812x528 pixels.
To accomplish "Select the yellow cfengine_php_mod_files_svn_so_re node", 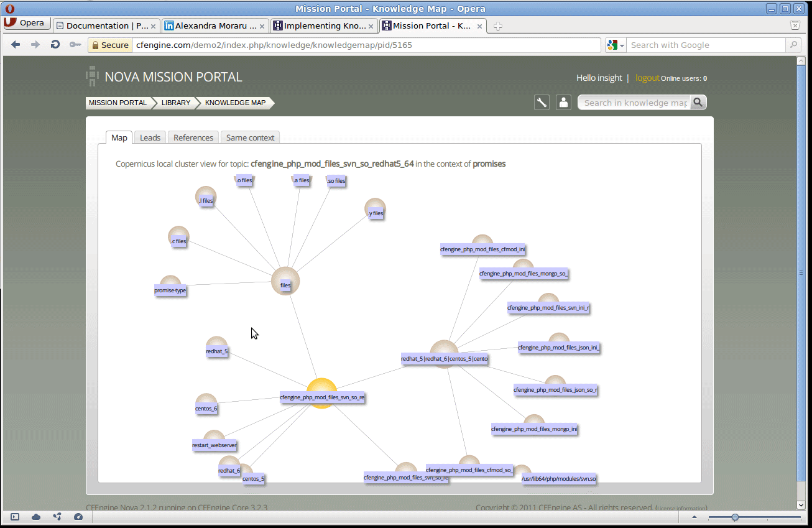I will pyautogui.click(x=322, y=394).
